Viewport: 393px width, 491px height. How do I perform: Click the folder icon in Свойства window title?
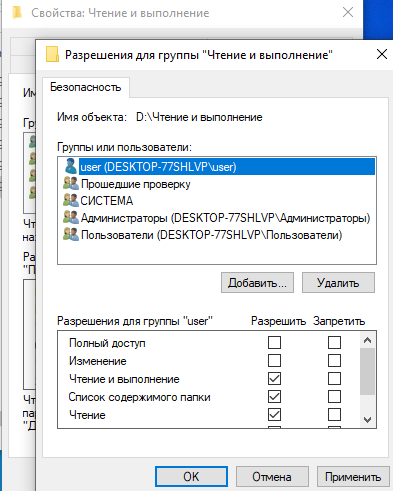click(x=17, y=13)
